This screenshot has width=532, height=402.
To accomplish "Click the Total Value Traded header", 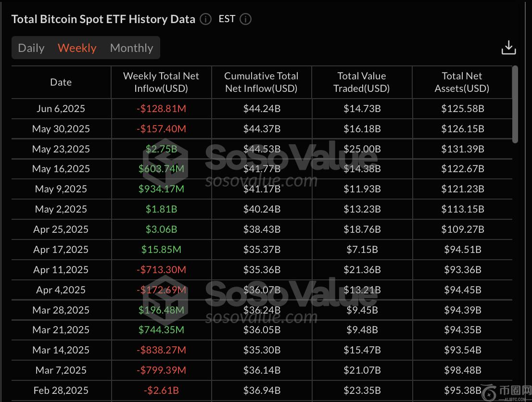I will pyautogui.click(x=362, y=82).
